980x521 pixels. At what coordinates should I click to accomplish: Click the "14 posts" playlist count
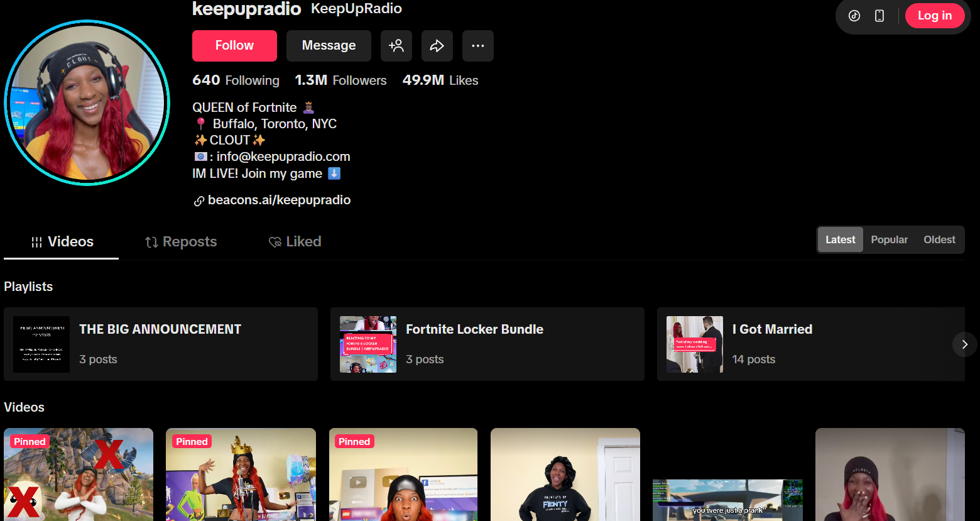(754, 359)
